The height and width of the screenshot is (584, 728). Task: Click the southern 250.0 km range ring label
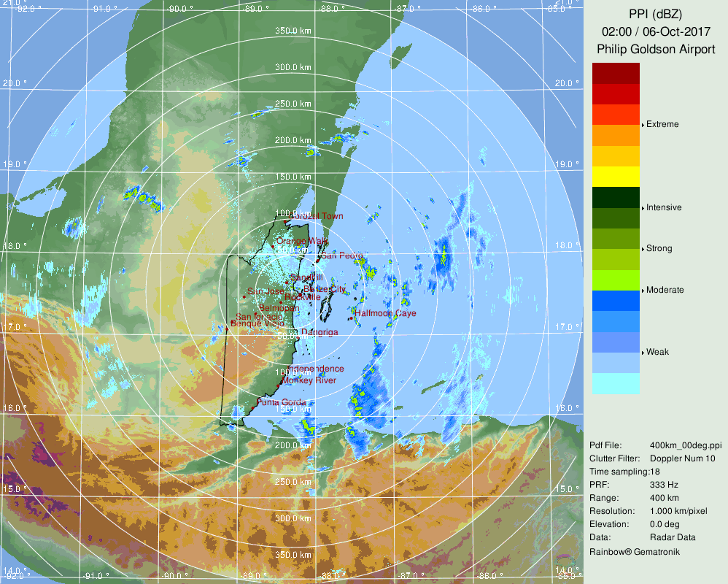(293, 482)
